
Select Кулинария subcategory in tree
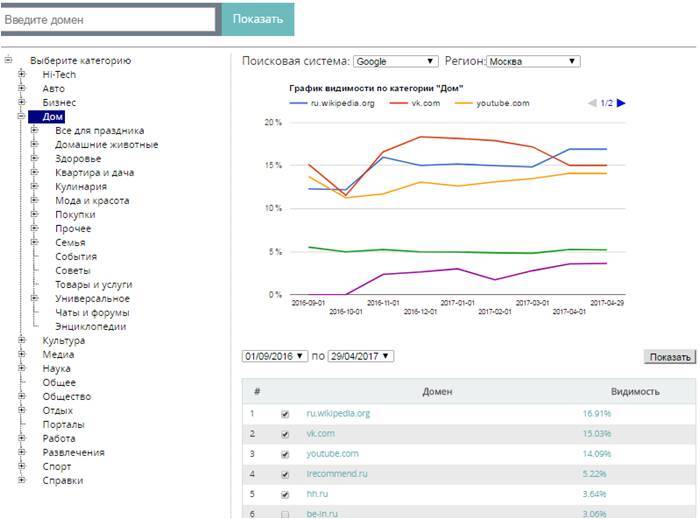click(81, 186)
